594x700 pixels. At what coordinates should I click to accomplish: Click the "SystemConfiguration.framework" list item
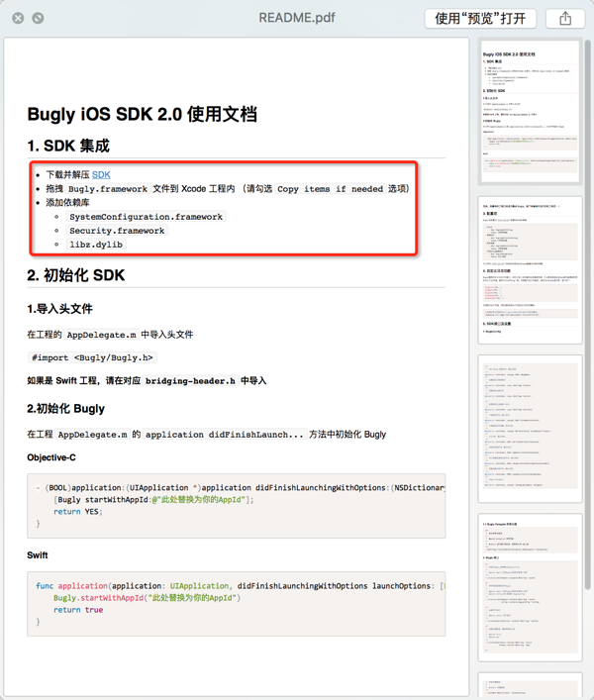click(146, 217)
